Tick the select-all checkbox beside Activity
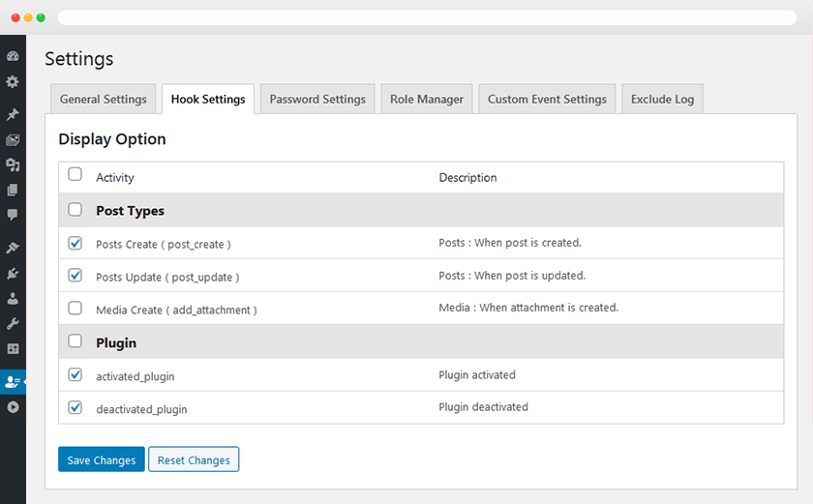Image resolution: width=813 pixels, height=504 pixels. click(x=75, y=175)
